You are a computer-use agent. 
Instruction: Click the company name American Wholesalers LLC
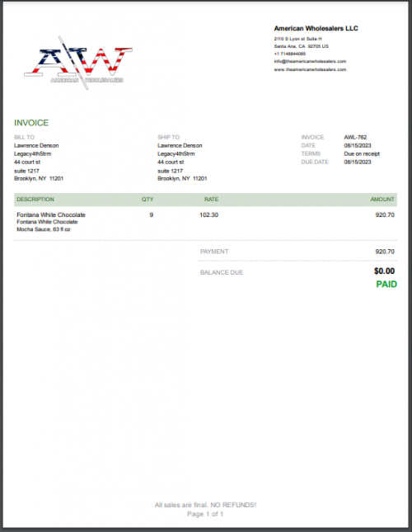[x=316, y=29]
